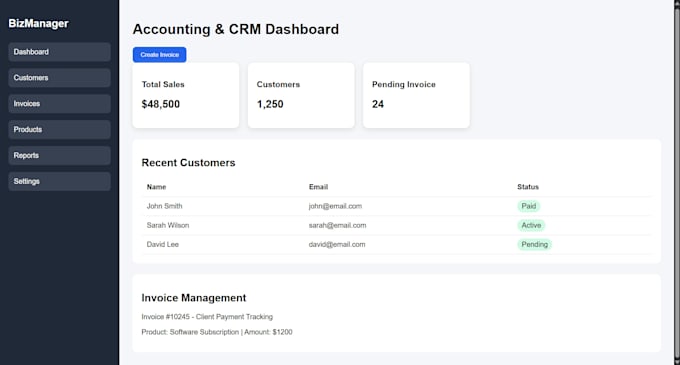Open the Invoices sidebar section
Image resolution: width=680 pixels, height=365 pixels.
tap(59, 104)
